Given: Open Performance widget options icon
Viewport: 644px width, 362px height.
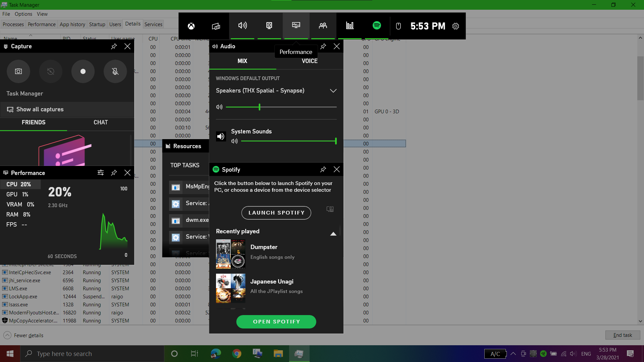Looking at the screenshot, I should click(x=101, y=173).
